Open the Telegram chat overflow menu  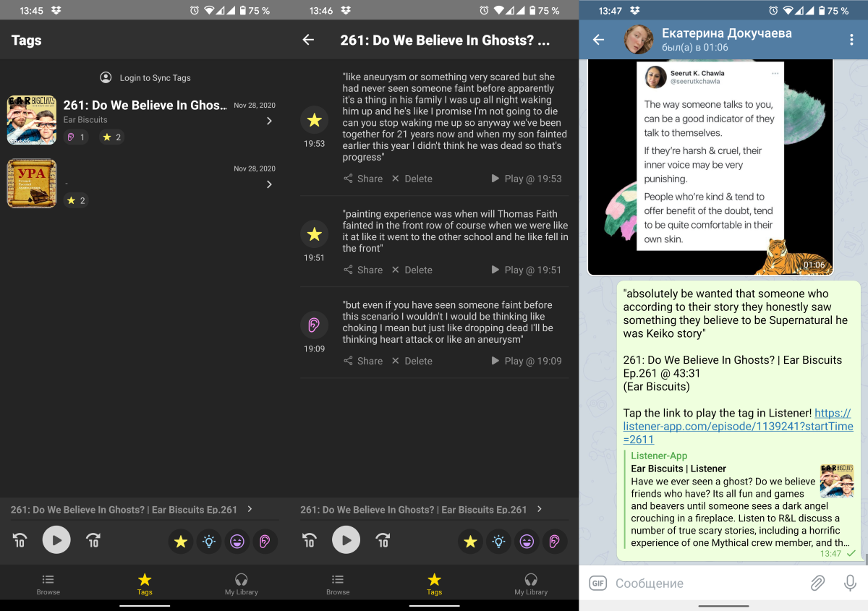[851, 40]
